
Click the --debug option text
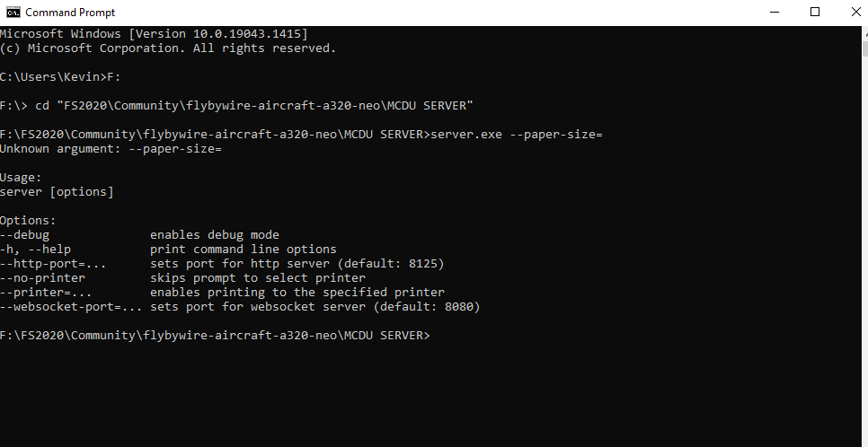coord(24,234)
